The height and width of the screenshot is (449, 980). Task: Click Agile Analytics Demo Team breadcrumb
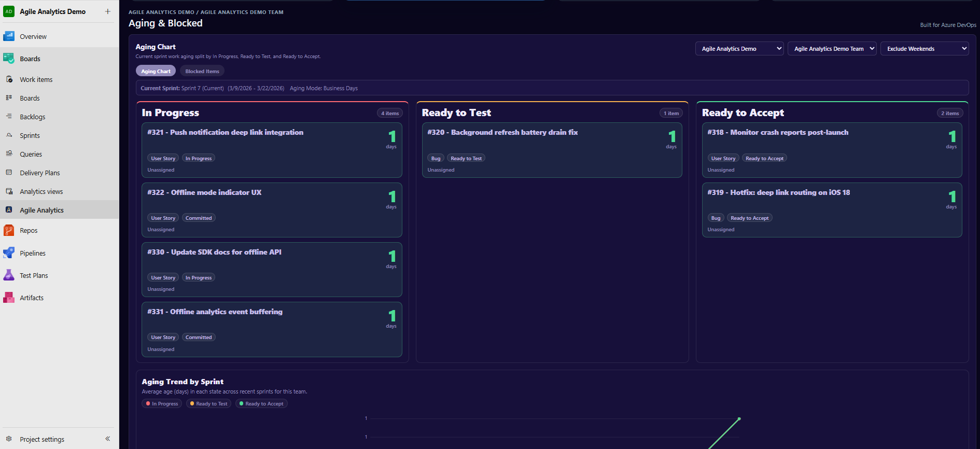coord(242,12)
